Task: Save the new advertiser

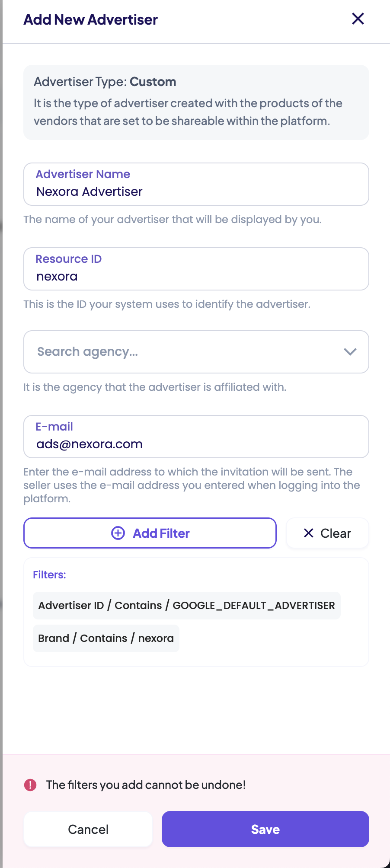Action: point(265,829)
